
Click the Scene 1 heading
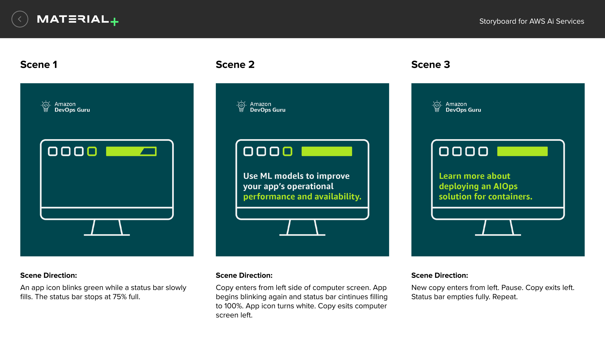[38, 64]
